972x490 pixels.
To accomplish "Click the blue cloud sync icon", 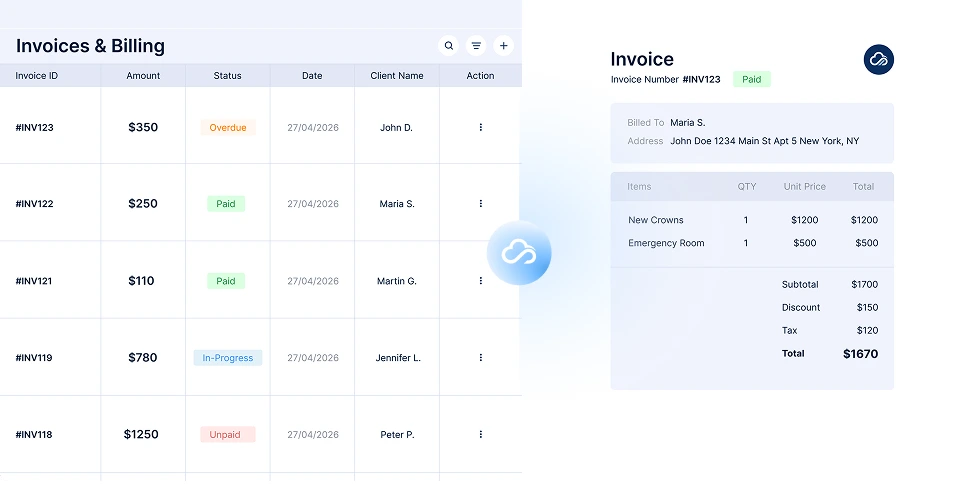I will (x=519, y=253).
